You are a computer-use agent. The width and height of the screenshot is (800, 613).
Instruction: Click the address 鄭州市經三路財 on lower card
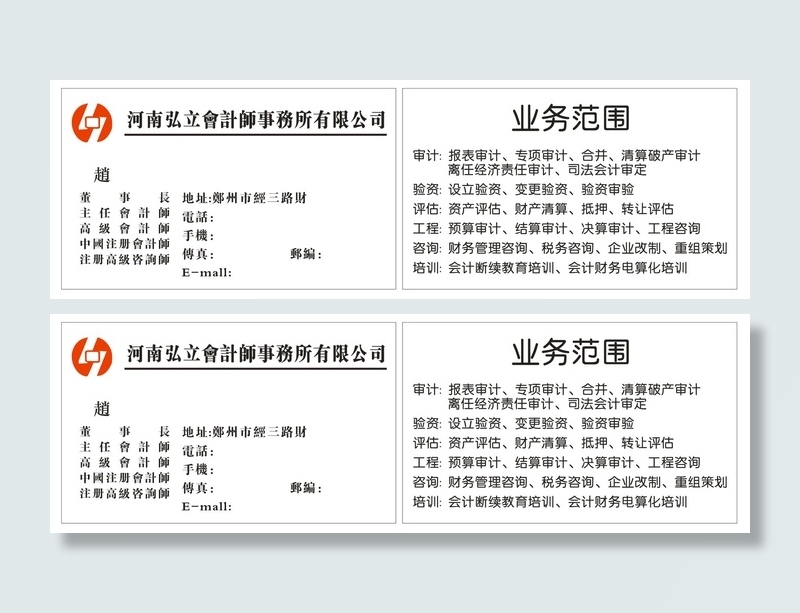pos(259,431)
